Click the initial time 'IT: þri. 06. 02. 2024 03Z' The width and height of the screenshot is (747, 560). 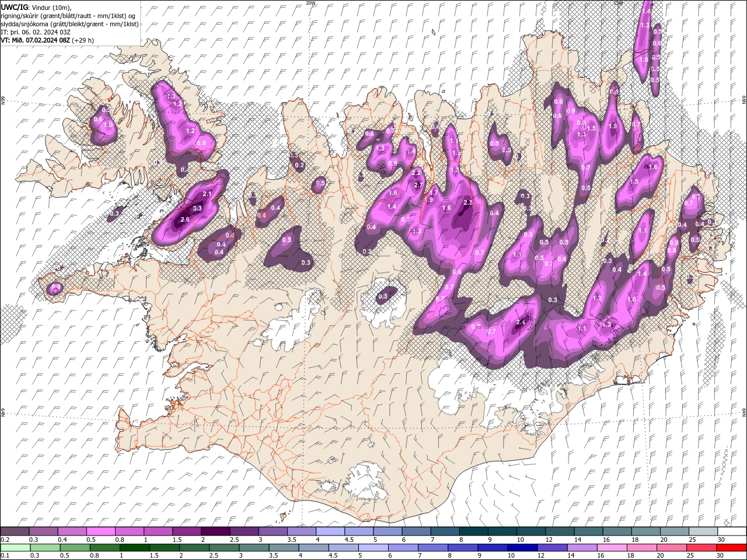(36, 32)
